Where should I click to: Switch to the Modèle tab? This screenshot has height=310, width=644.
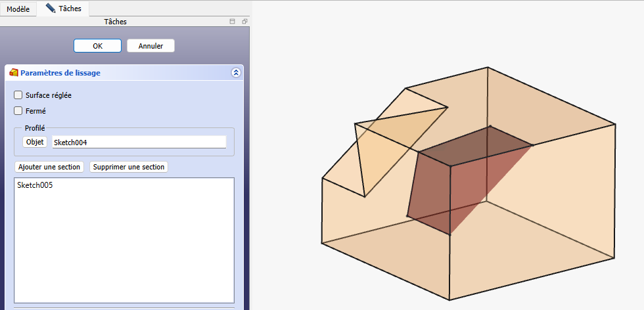tap(18, 9)
